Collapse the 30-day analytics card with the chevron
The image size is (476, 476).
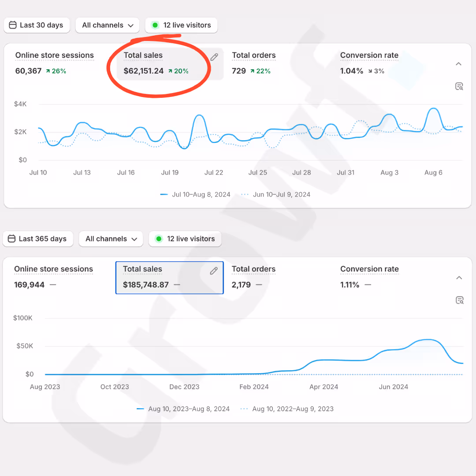click(x=458, y=63)
